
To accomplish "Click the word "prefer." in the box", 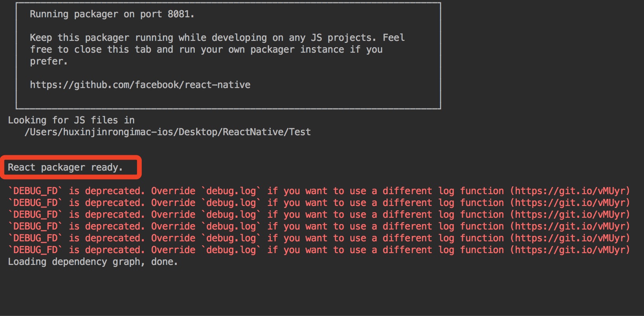I will 49,62.
